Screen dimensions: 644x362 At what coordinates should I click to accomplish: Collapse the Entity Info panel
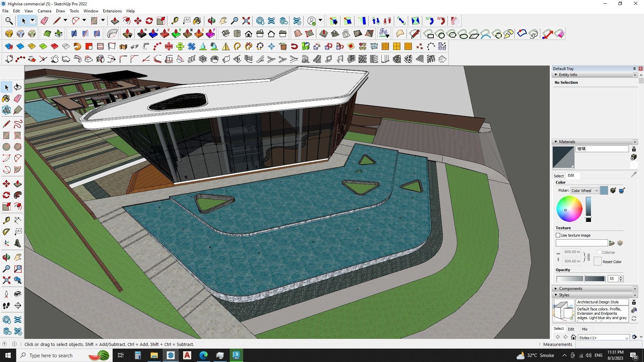[x=556, y=75]
